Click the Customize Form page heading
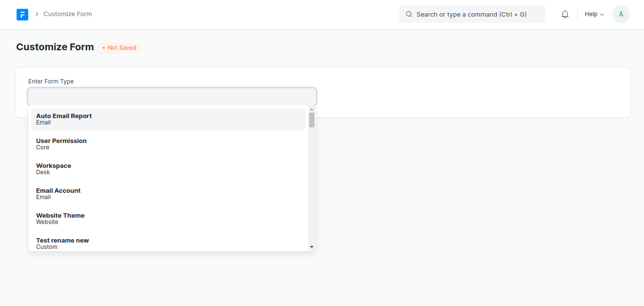The width and height of the screenshot is (644, 306). click(x=55, y=47)
